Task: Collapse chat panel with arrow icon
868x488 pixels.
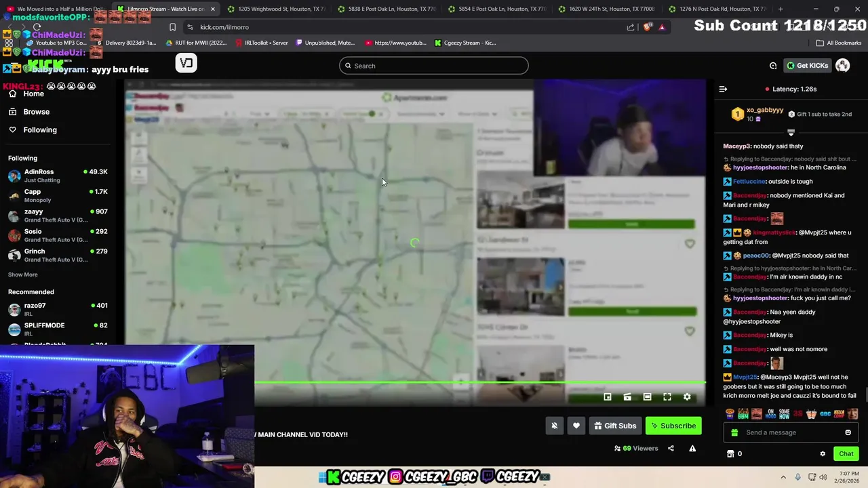Action: click(723, 89)
